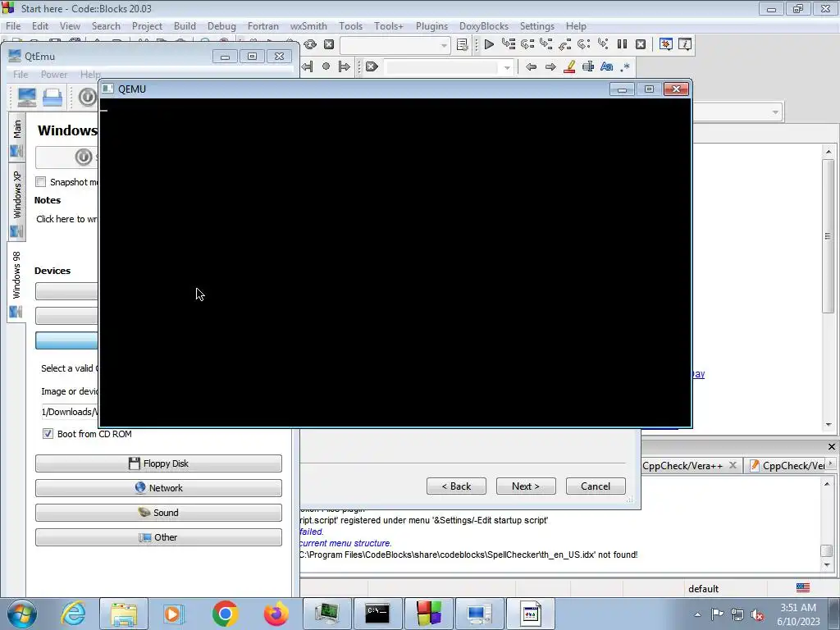840x630 pixels.
Task: Click the Jump forward arrow icon
Action: pos(550,67)
